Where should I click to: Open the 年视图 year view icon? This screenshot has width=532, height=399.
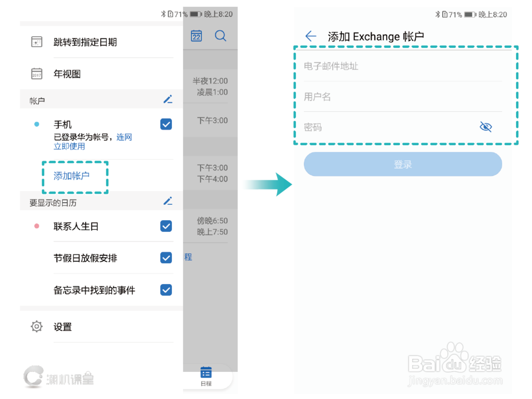pos(36,73)
